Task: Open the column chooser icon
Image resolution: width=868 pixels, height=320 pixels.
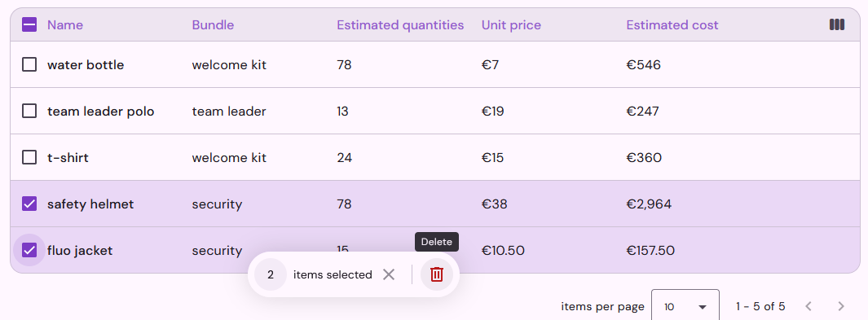Action: pyautogui.click(x=837, y=24)
